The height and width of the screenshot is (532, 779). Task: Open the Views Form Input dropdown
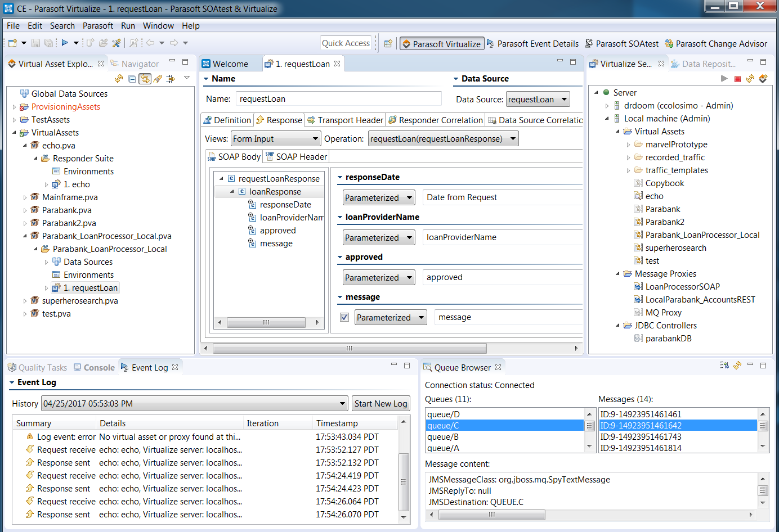tap(276, 139)
